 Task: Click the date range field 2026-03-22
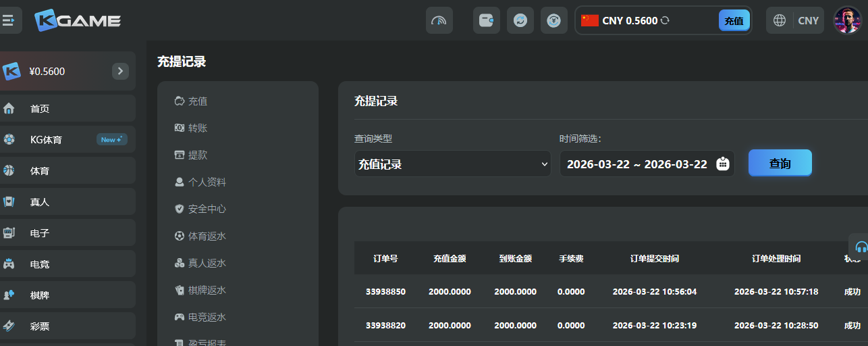point(636,164)
